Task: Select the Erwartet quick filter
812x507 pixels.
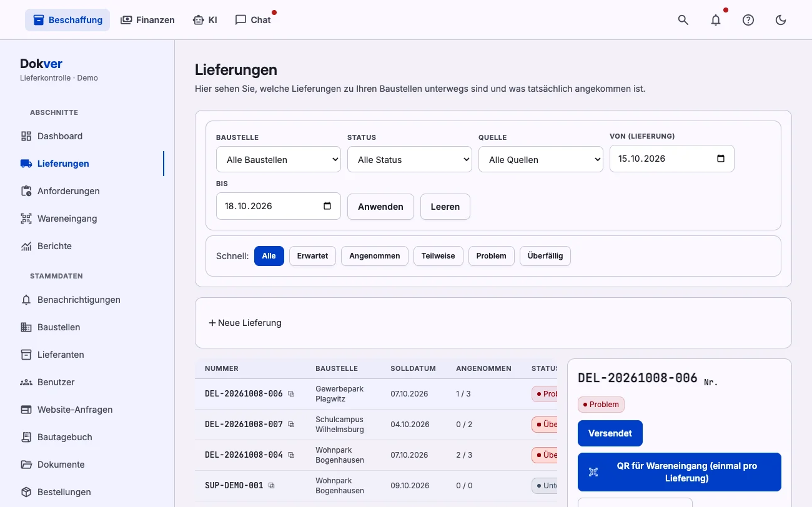Action: [312, 256]
